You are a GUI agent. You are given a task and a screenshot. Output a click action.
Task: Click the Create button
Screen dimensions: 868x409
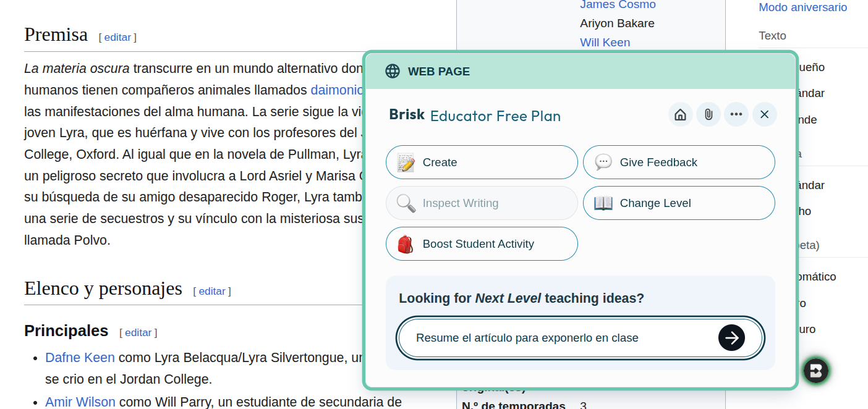click(x=482, y=162)
